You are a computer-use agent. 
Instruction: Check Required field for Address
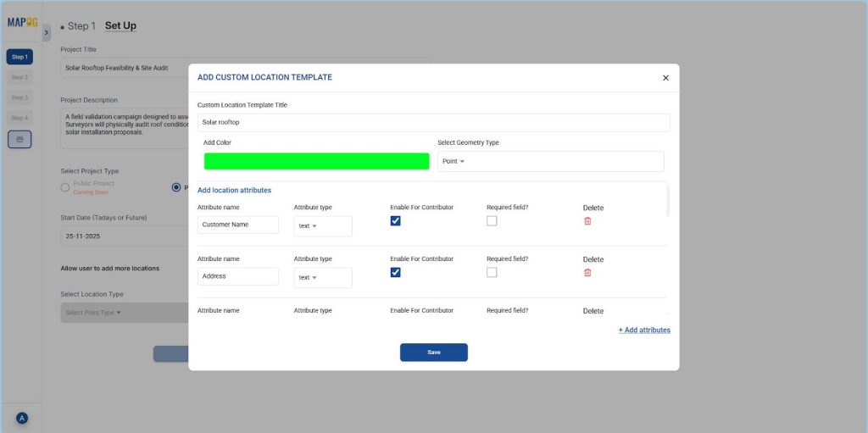(492, 272)
